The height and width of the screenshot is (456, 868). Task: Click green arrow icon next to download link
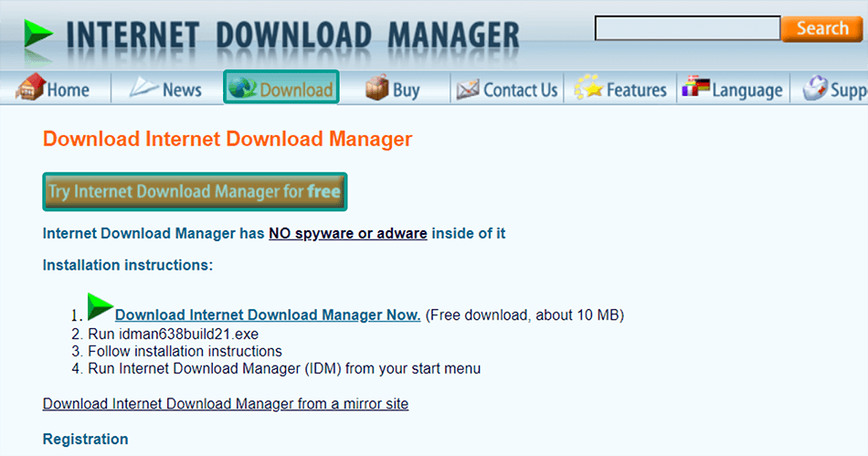(x=101, y=306)
